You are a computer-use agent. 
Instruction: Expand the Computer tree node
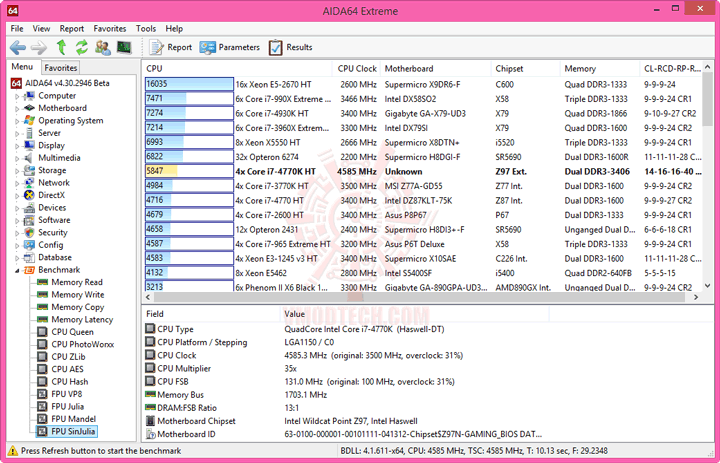(x=17, y=96)
